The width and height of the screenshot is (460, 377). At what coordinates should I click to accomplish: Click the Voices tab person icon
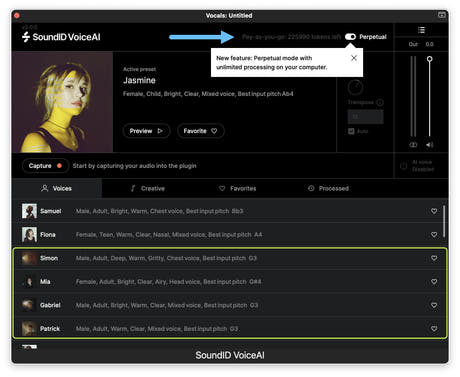point(45,188)
